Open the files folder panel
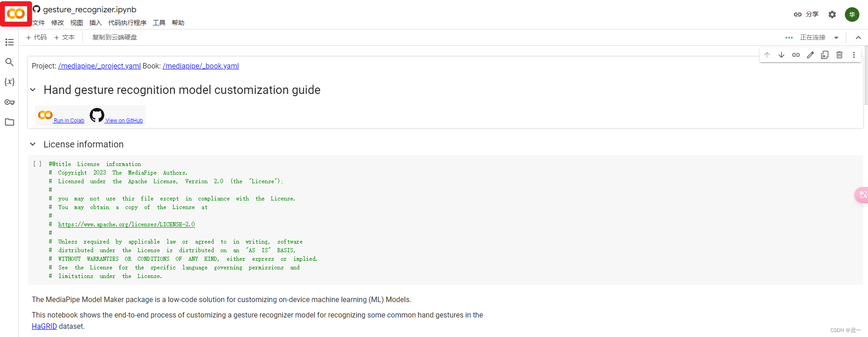The image size is (868, 337). tap(10, 122)
